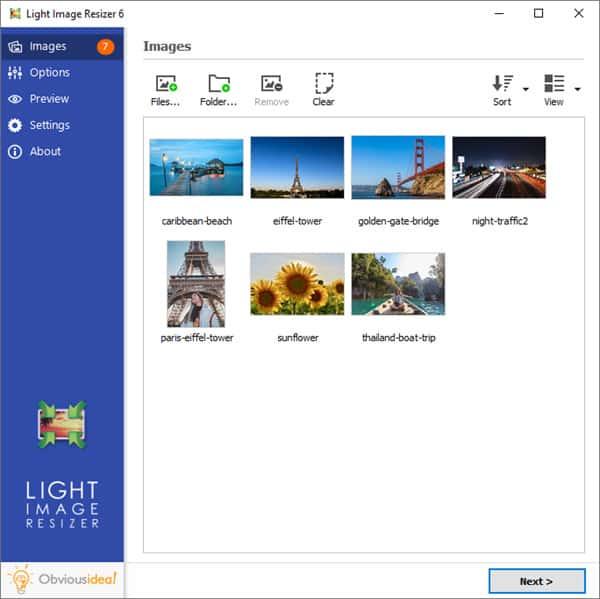Click the View layout icon
Viewport: 600px width, 599px height.
[554, 84]
